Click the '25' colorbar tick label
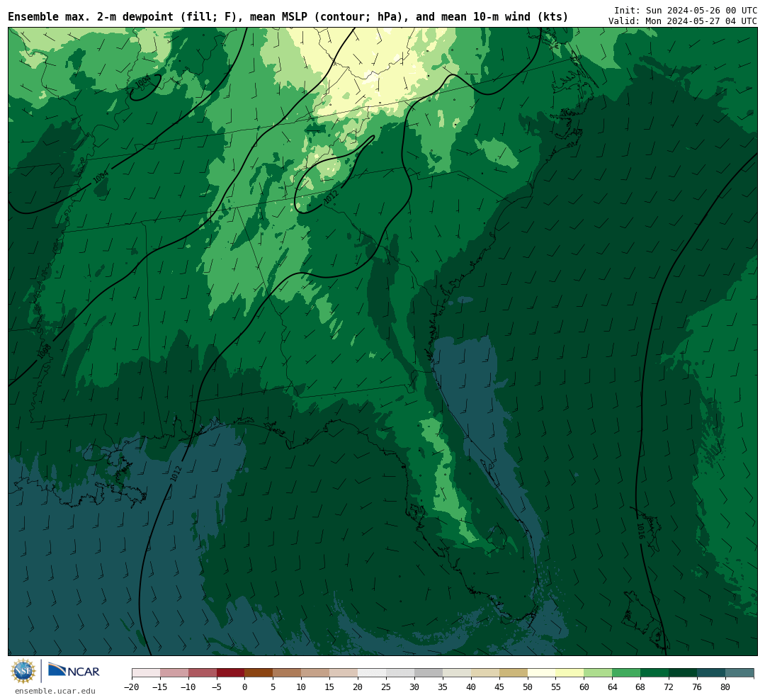 [x=387, y=687]
